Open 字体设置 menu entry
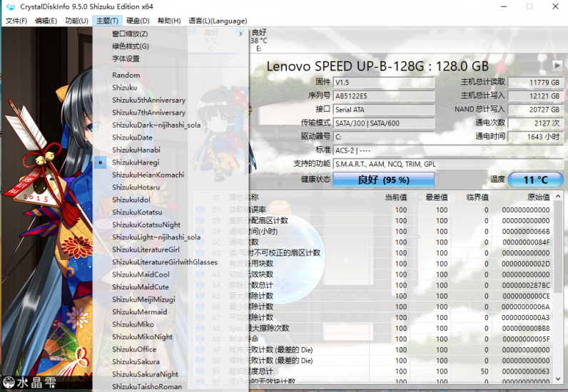Screen dimensions: 568x392 point(171,58)
